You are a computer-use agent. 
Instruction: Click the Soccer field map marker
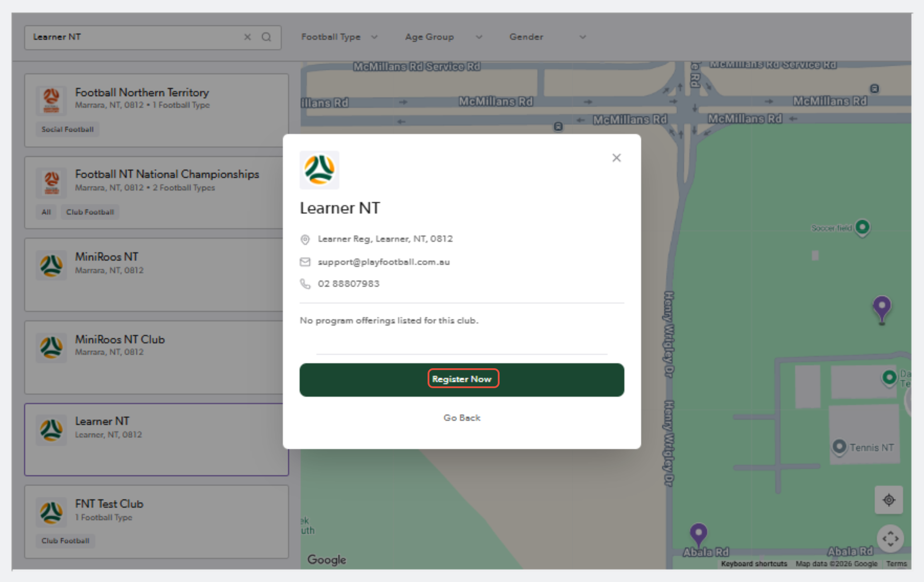coord(862,228)
